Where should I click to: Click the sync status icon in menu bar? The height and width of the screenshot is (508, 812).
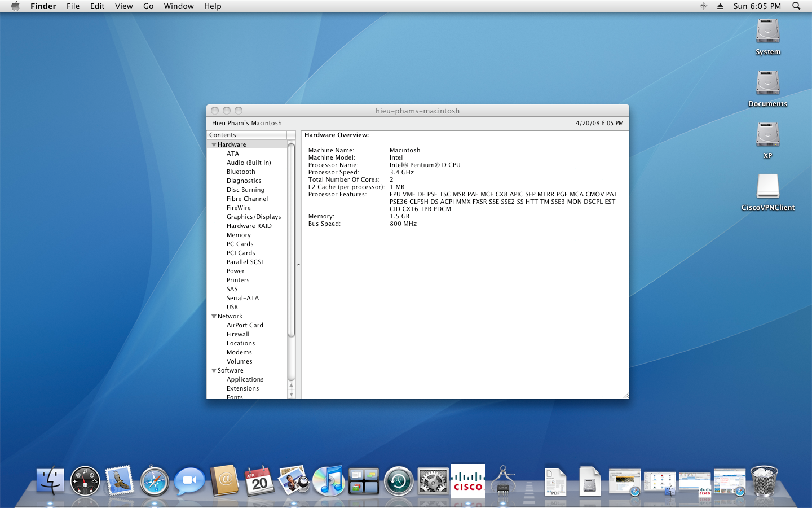click(x=704, y=6)
